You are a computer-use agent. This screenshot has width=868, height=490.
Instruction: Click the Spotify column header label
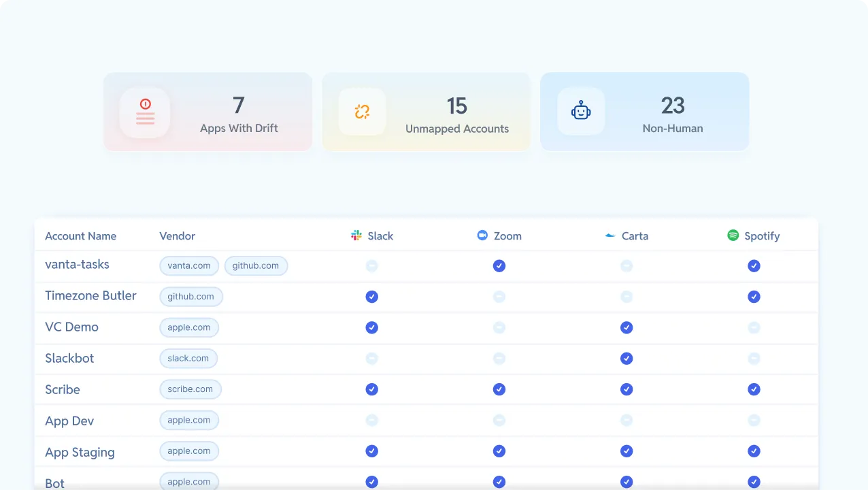(x=762, y=236)
